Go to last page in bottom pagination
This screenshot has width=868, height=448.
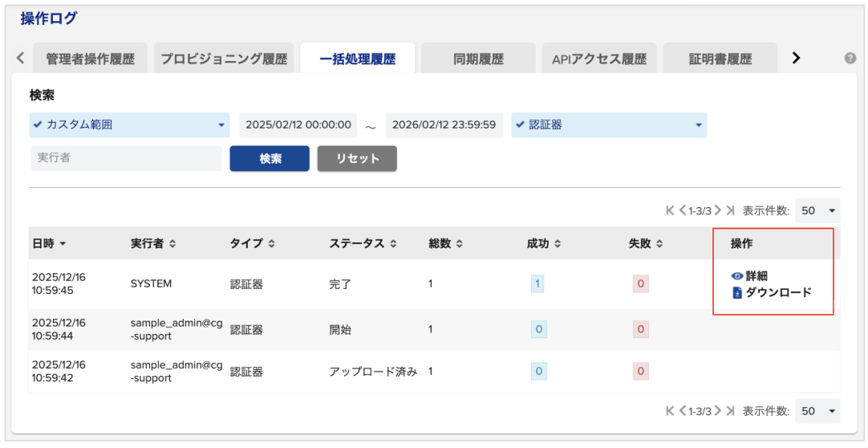(730, 411)
